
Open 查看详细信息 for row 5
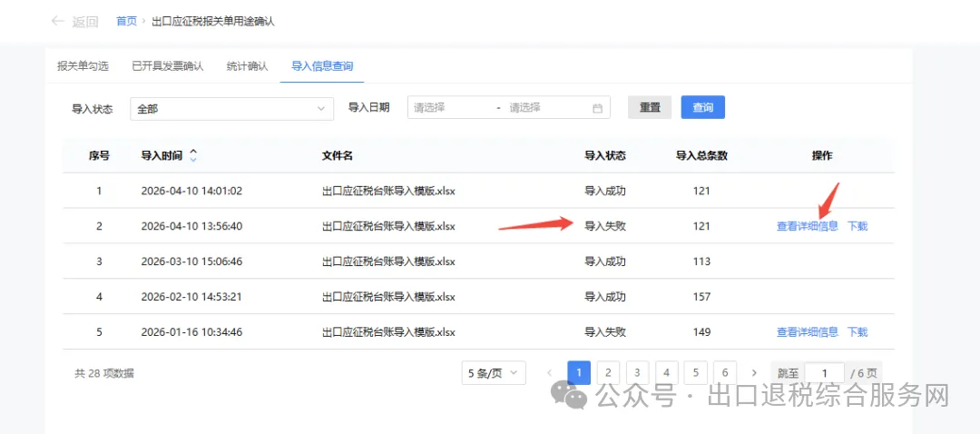click(807, 332)
